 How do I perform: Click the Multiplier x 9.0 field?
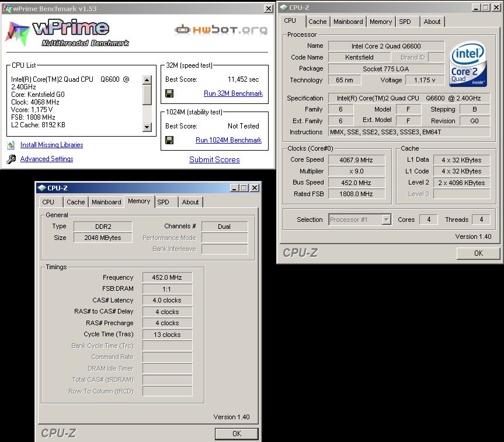(356, 171)
